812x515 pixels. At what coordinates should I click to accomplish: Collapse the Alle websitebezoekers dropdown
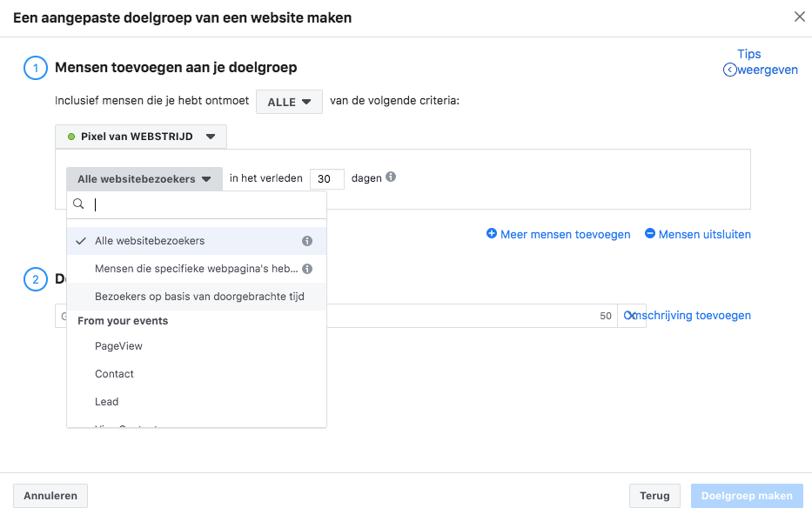pos(144,179)
